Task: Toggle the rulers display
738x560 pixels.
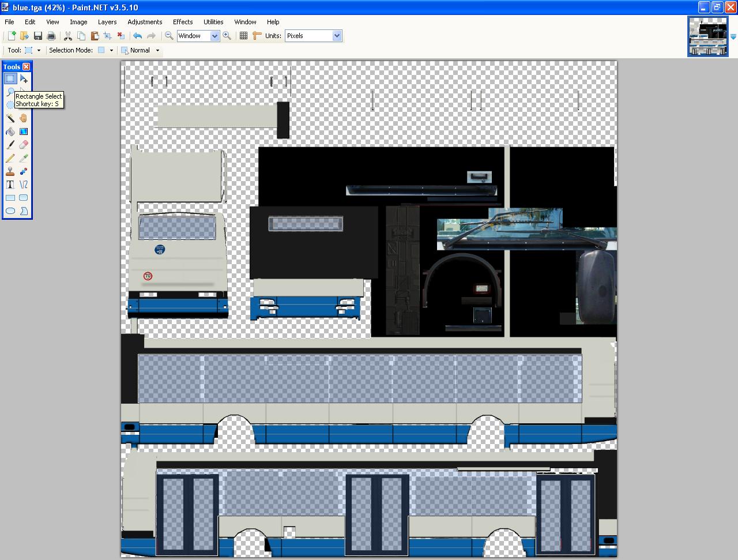Action: click(x=257, y=36)
